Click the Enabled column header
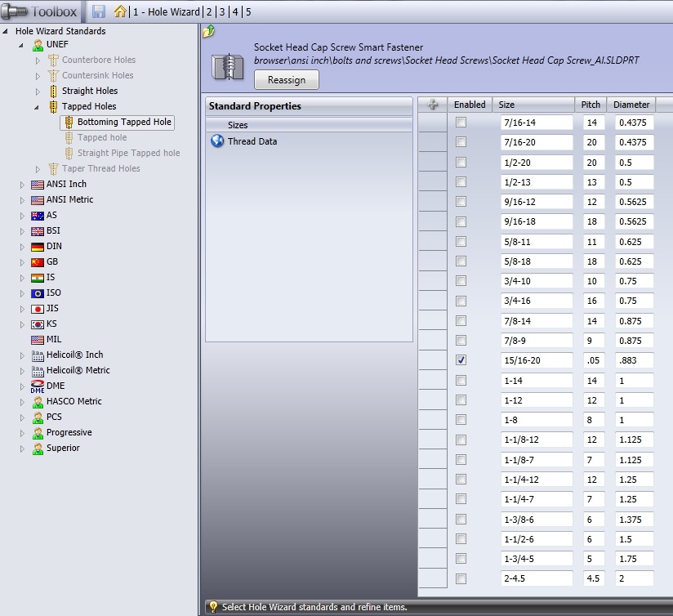The height and width of the screenshot is (616, 673). click(x=470, y=105)
